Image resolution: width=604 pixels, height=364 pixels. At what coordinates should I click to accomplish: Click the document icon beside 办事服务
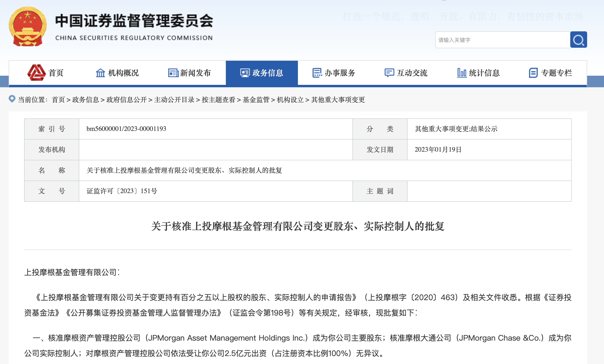[x=317, y=73]
